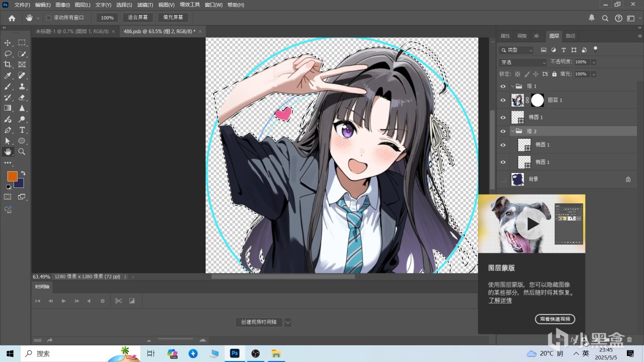Screen dimensions: 644x362
Task: Open the Photoshop search magnifier icon
Action: pos(605,18)
